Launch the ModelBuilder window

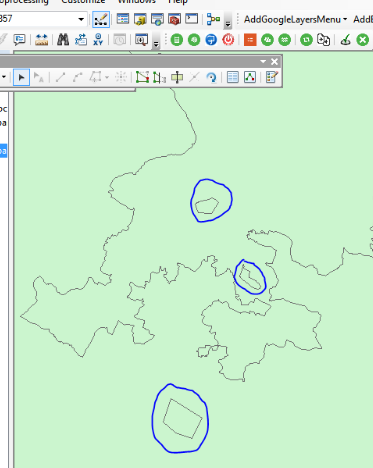213,19
